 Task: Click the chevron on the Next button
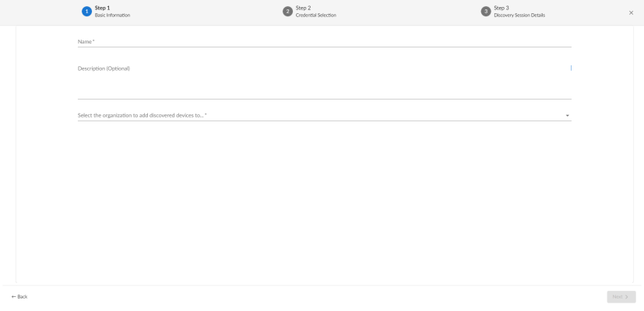pos(627,297)
